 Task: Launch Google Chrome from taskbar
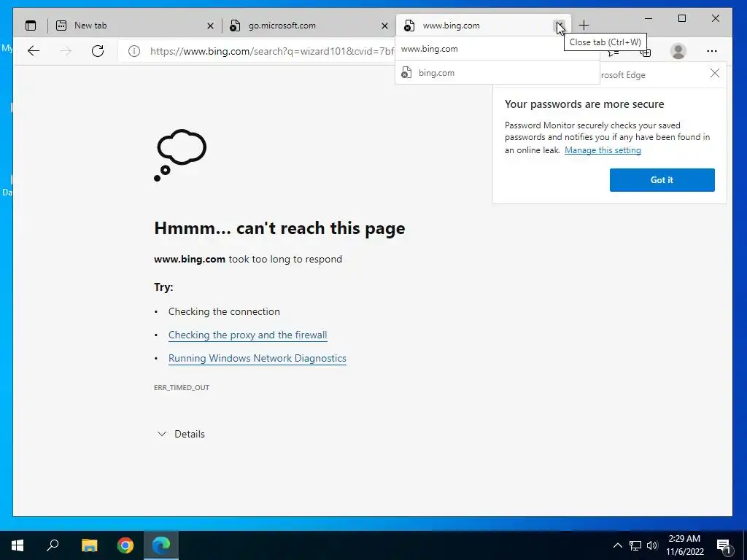(125, 545)
